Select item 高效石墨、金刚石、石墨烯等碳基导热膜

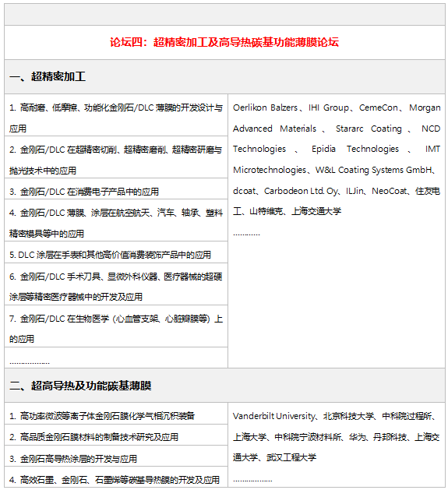[x=116, y=478]
